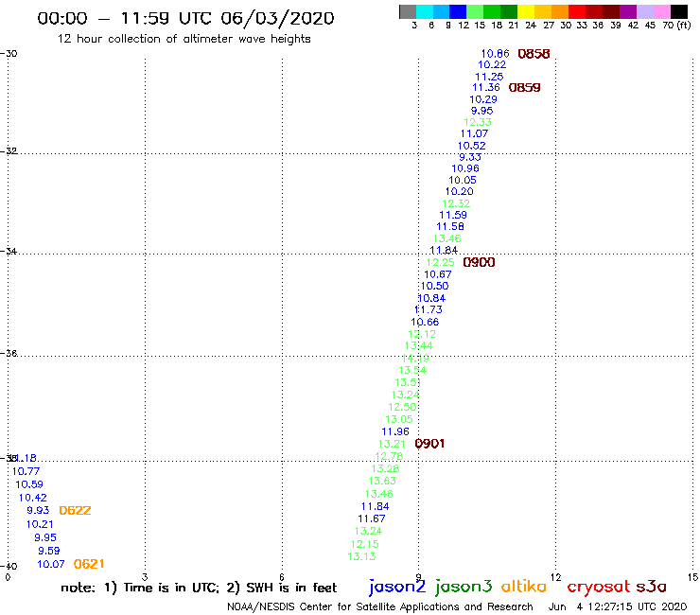Viewport: 700px width, 615px height.
Task: Click the 10.29 wave height value
Action: [483, 99]
